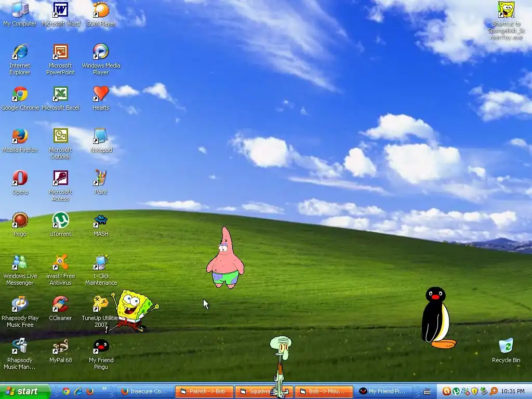
Task: Select the Rhapsody Music Manager shortcut
Action: pyautogui.click(x=20, y=354)
